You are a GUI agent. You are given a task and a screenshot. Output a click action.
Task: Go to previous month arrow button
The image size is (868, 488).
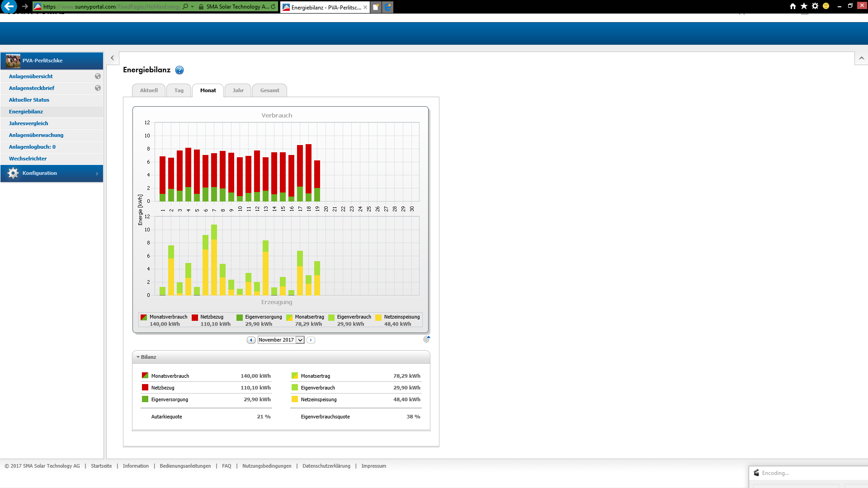(x=251, y=340)
